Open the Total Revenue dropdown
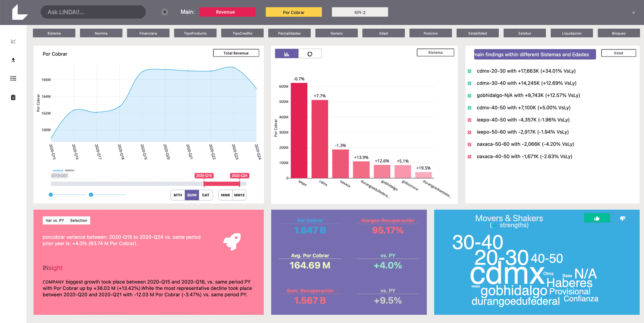644x323 pixels. [x=236, y=53]
